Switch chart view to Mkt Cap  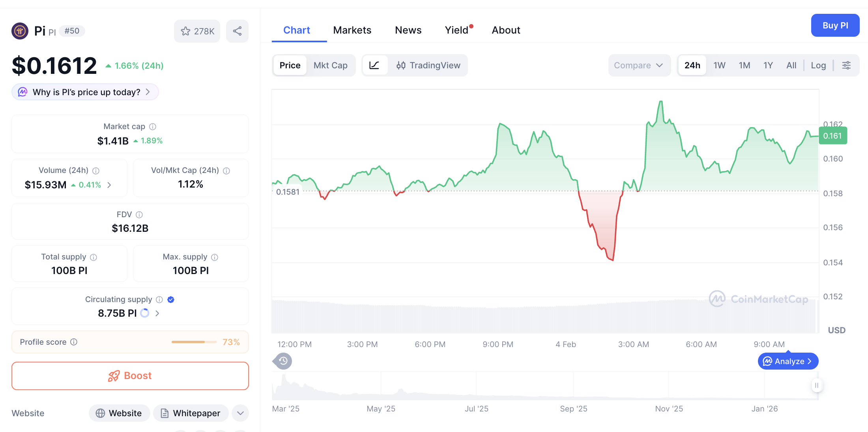pos(331,65)
